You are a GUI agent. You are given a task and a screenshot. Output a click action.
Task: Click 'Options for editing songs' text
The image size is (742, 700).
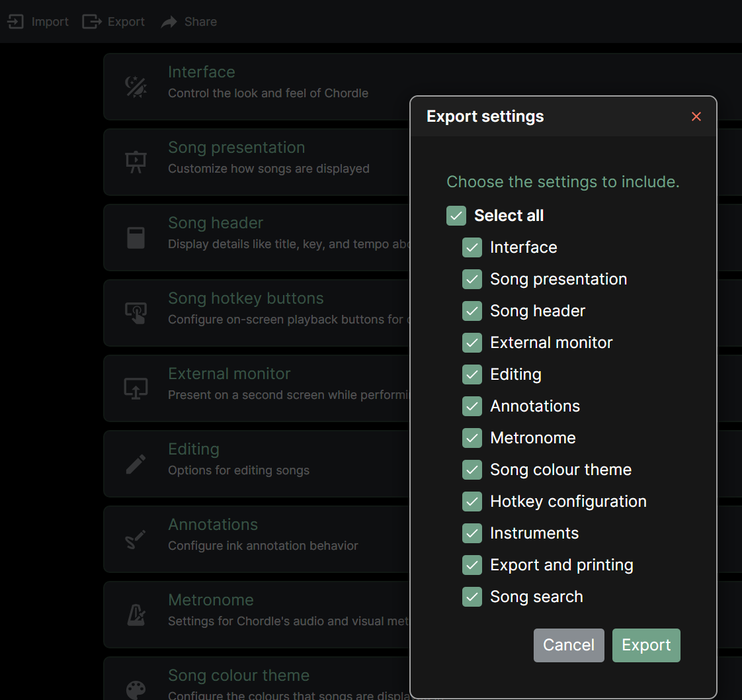click(x=239, y=470)
